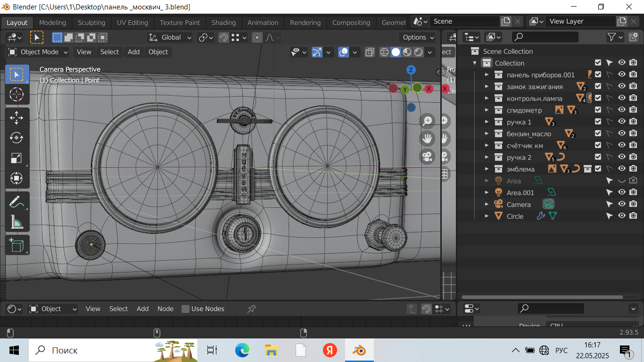The height and width of the screenshot is (362, 644).
Task: Pick the Annotate pencil tool
Action: pos(17,202)
